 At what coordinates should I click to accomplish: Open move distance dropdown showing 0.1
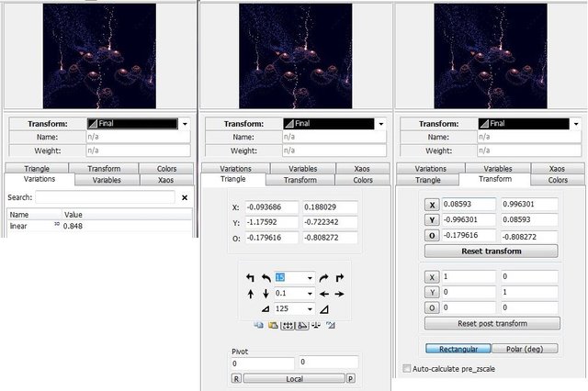tap(310, 294)
